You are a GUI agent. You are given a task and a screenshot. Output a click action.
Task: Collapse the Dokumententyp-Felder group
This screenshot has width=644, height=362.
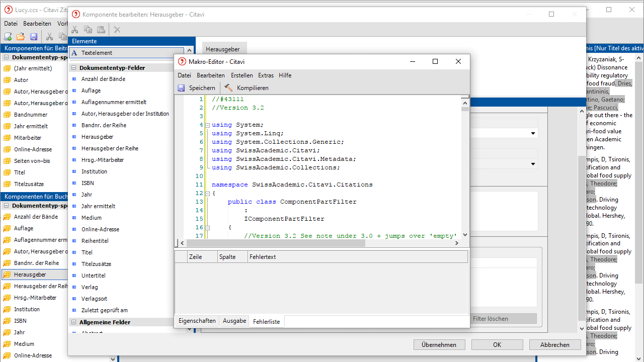[73, 68]
